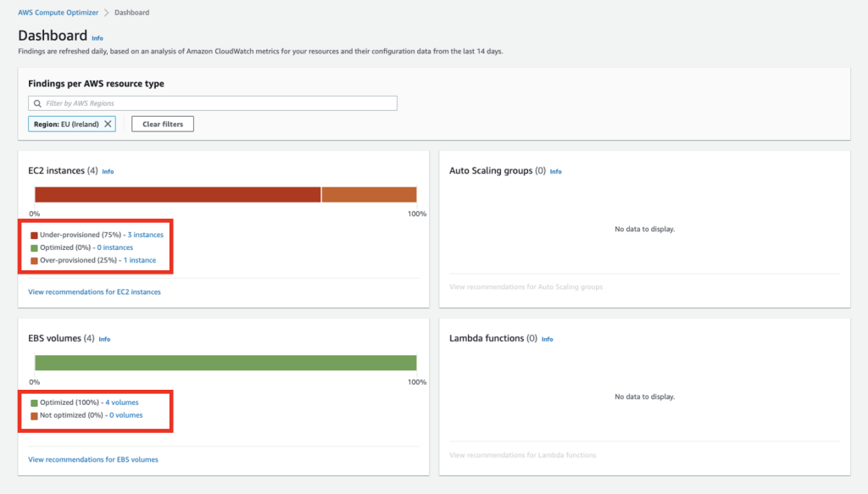Screen dimensions: 868x494
Task: Open the 4 volumes optimized link
Action: tap(122, 402)
